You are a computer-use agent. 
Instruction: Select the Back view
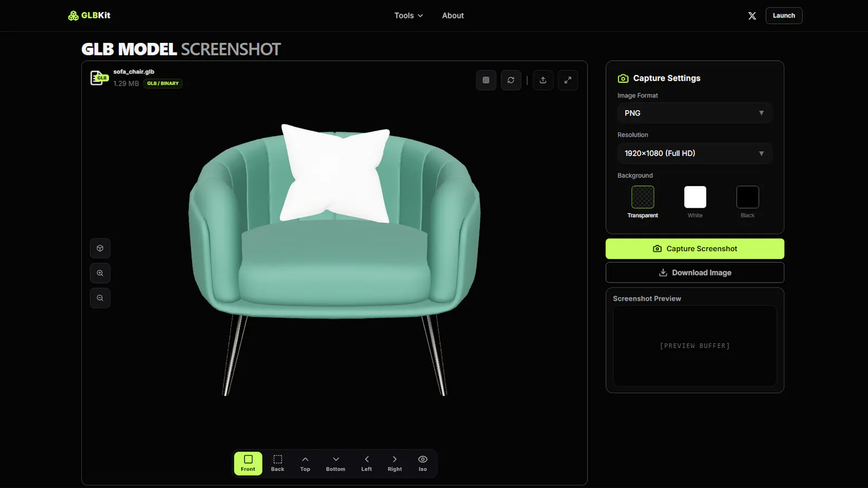click(x=277, y=464)
